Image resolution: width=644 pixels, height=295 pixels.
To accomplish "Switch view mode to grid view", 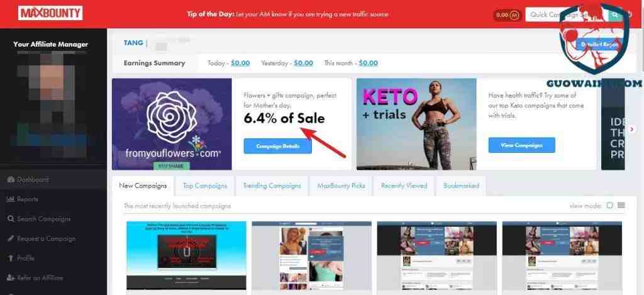I will 610,206.
